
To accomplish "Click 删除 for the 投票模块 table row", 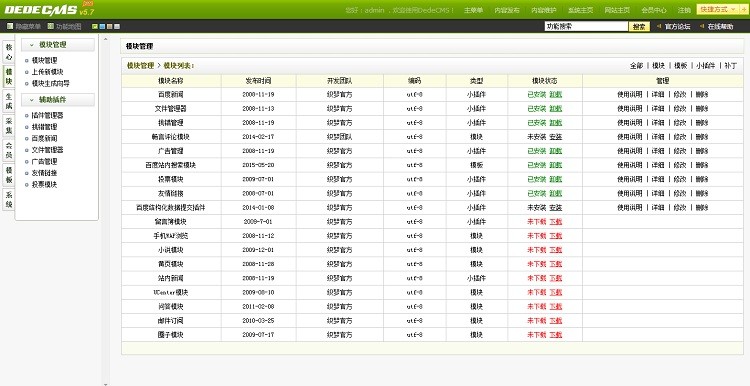I will click(x=702, y=179).
